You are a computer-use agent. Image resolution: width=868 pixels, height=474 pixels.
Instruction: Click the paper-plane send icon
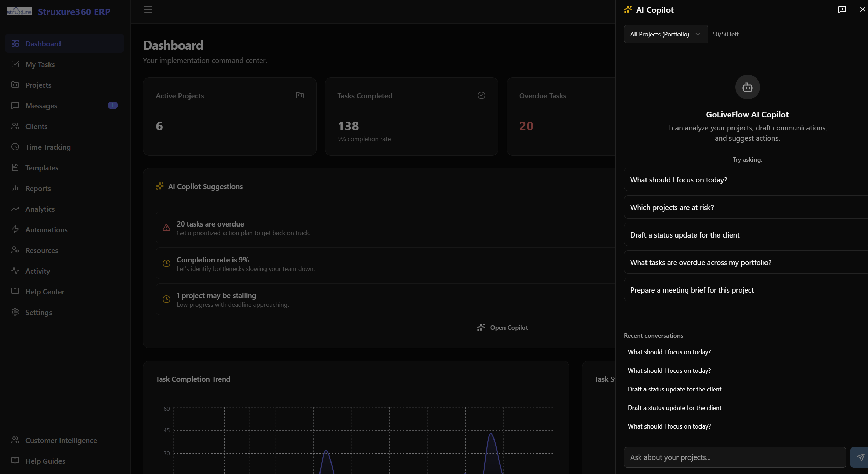[x=860, y=457]
